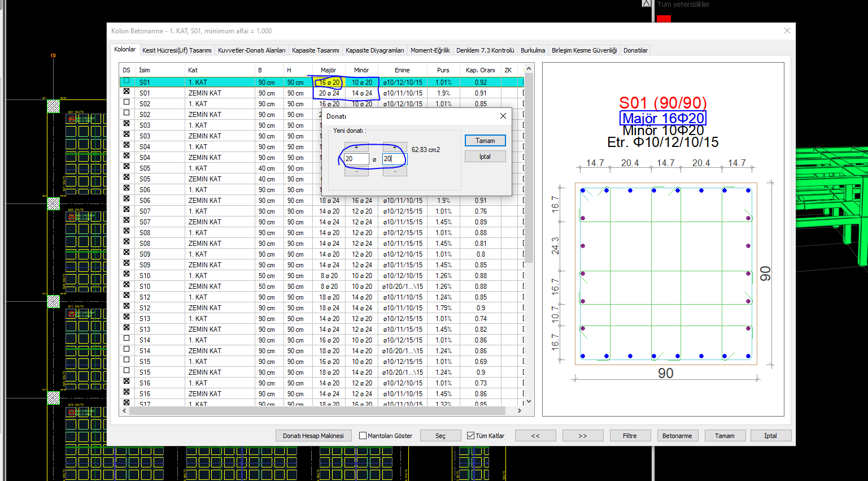Toggle DS checkbox for S03 1. KAT row

point(127,123)
